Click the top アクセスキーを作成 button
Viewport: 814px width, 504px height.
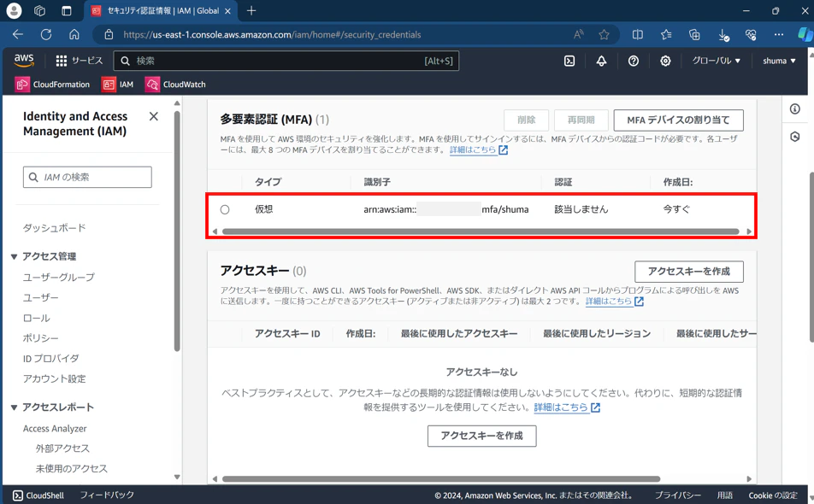coord(689,272)
